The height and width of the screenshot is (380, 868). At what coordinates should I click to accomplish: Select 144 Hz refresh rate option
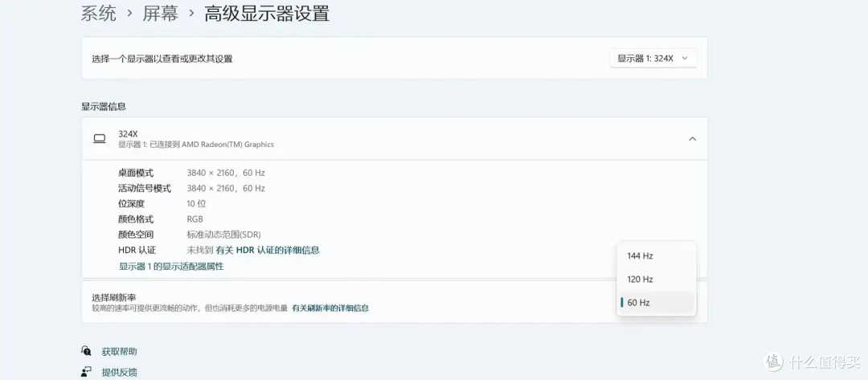click(656, 256)
